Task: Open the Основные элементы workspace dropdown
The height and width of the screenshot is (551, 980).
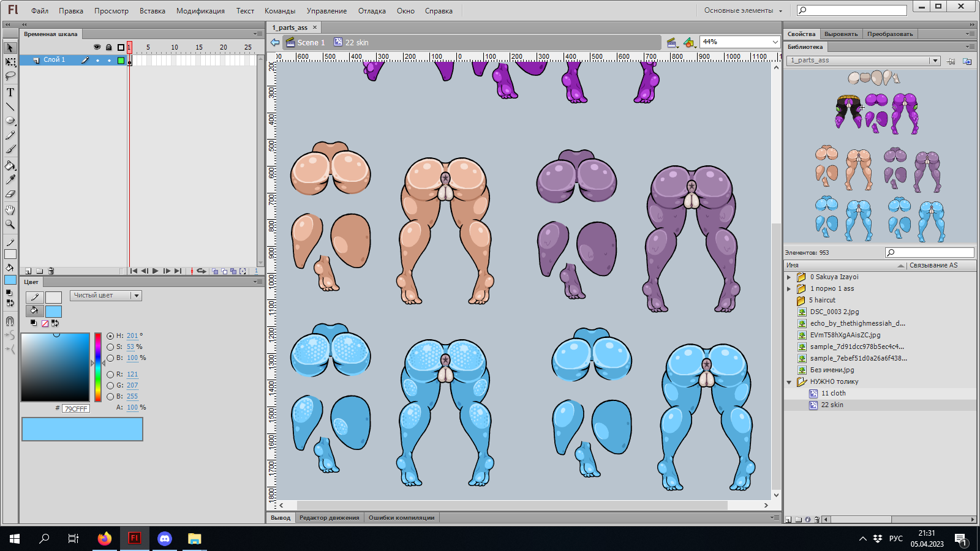Action: [x=743, y=10]
